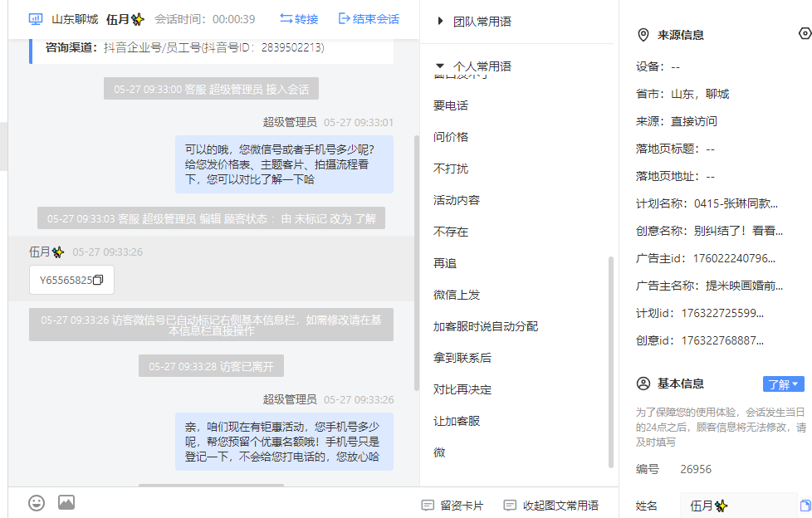This screenshot has height=518, width=812.
Task: Open the emoji picker
Action: click(37, 503)
